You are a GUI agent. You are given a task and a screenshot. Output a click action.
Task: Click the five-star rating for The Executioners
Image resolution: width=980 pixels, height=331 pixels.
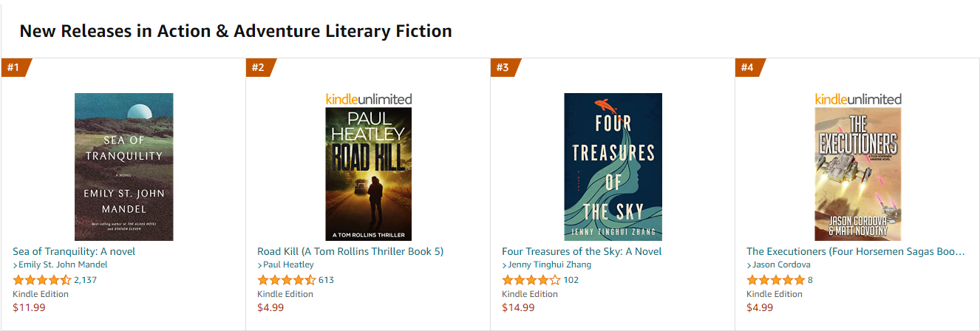point(775,280)
